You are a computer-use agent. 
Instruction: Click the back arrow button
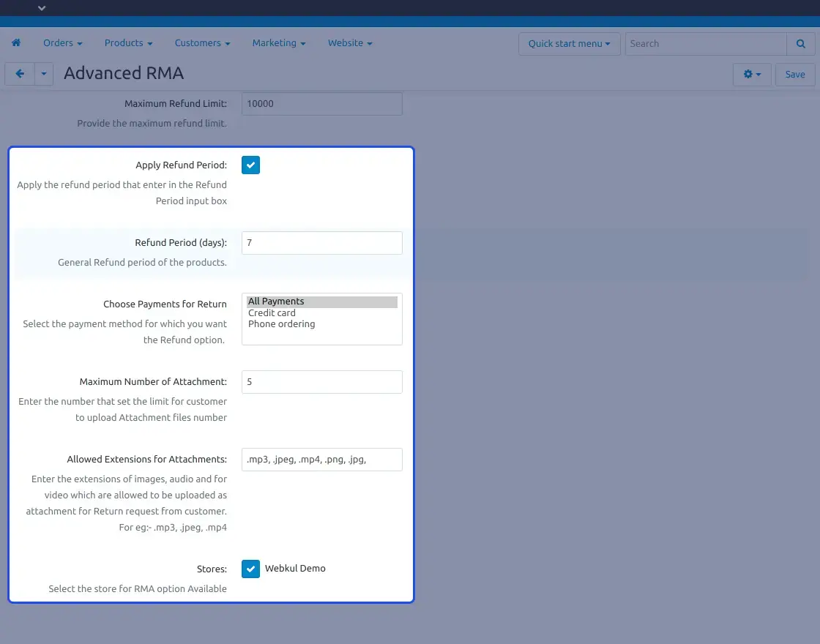[20, 74]
